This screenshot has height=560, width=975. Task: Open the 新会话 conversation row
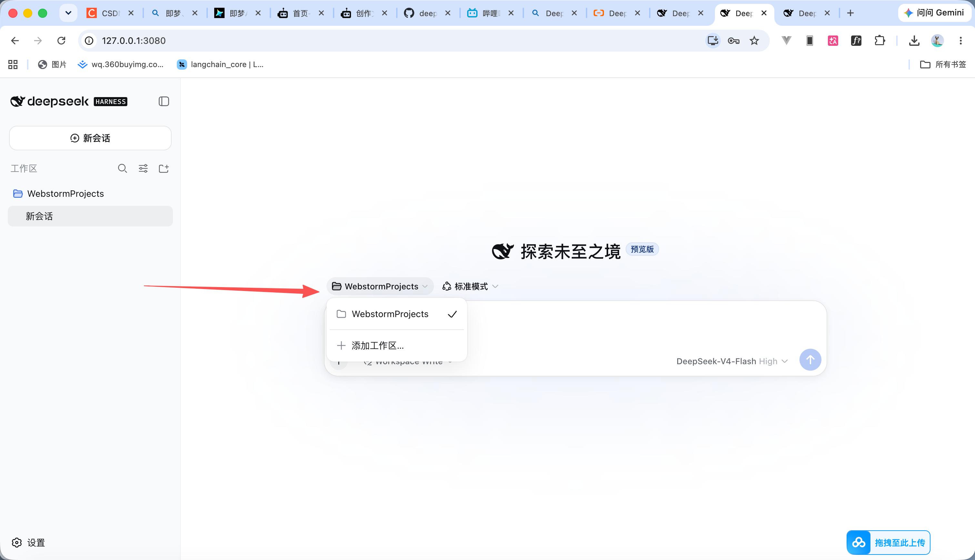(x=90, y=216)
